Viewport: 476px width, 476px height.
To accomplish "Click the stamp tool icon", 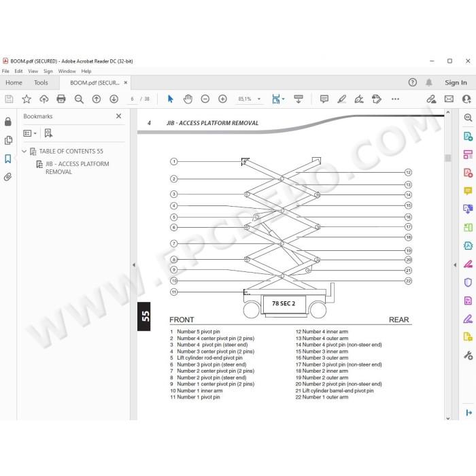I will click(377, 99).
